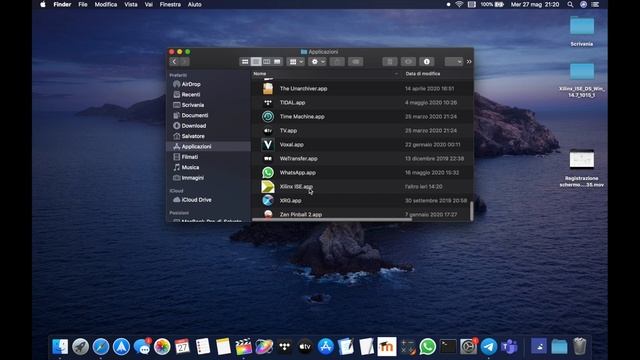Go back with the Finder back arrow
Screen dimensions: 640x360
174,62
